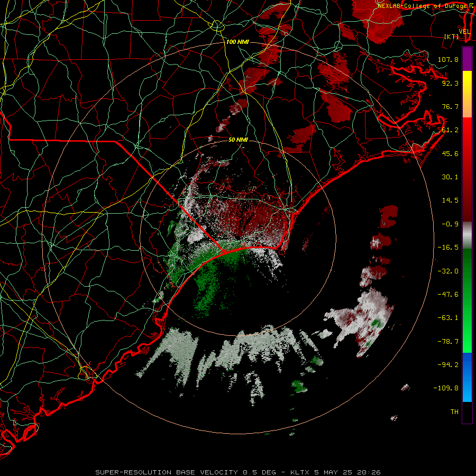Click the 50 NMI range ring label
Screen dimensions: 476x476
pyautogui.click(x=238, y=140)
